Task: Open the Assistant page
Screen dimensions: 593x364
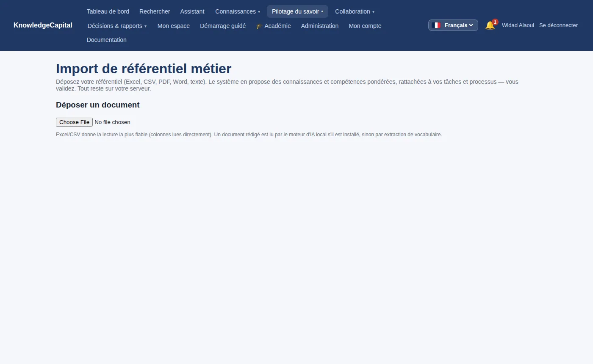Action: tap(192, 11)
